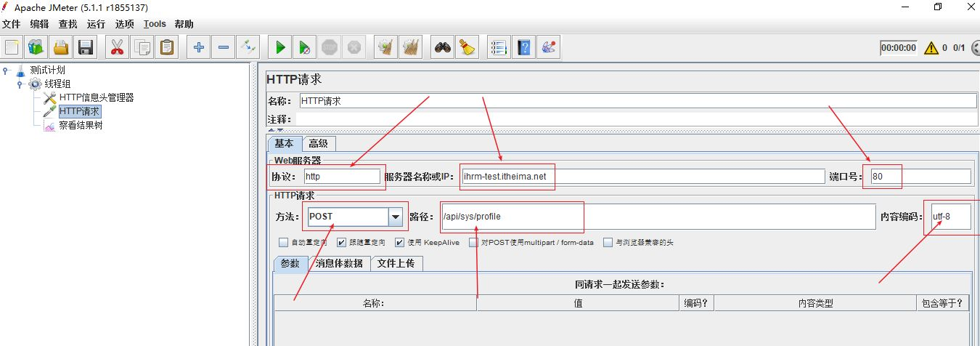Click the 服务器名称或IP input field
The image size is (980, 346).
point(642,176)
